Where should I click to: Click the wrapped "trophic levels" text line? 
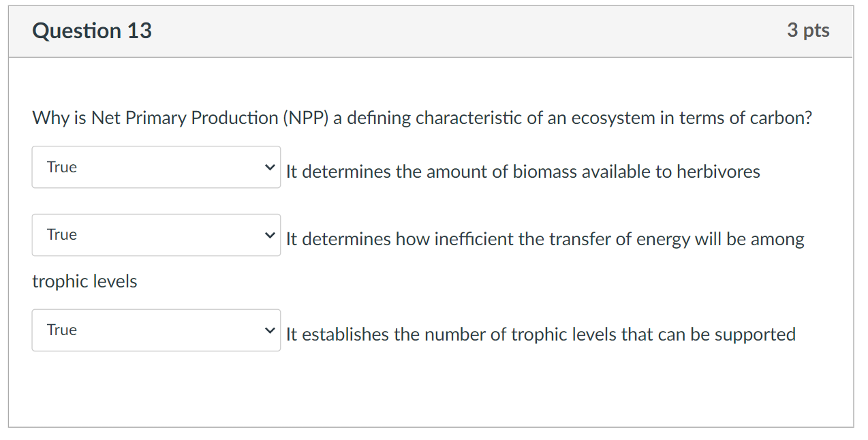[x=84, y=281]
